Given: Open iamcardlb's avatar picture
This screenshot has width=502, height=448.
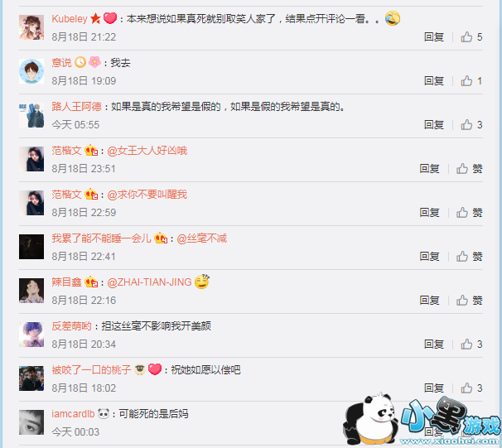Looking at the screenshot, I should point(31,422).
